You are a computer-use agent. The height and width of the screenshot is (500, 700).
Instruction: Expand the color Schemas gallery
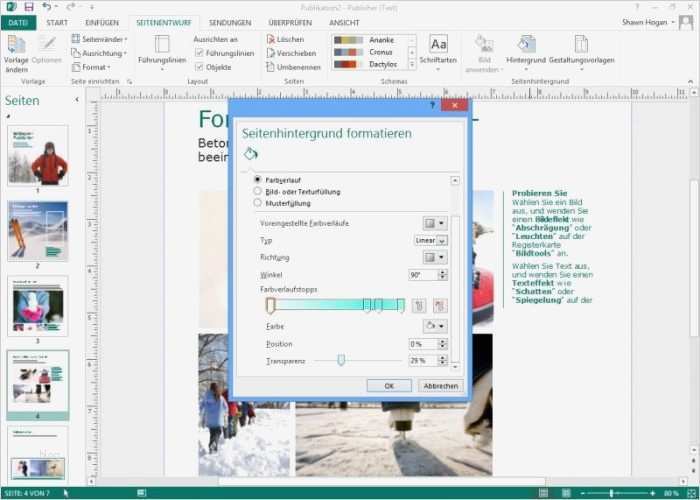[412, 65]
